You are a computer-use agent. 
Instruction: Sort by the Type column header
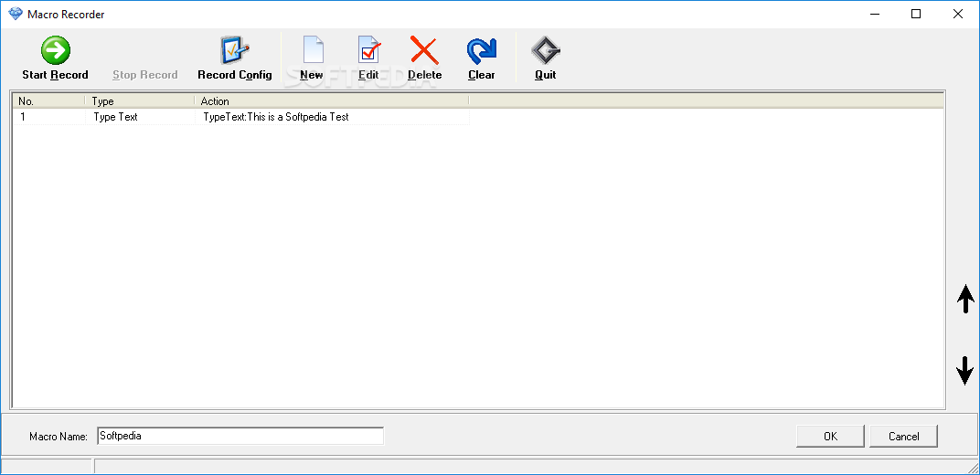pos(140,101)
